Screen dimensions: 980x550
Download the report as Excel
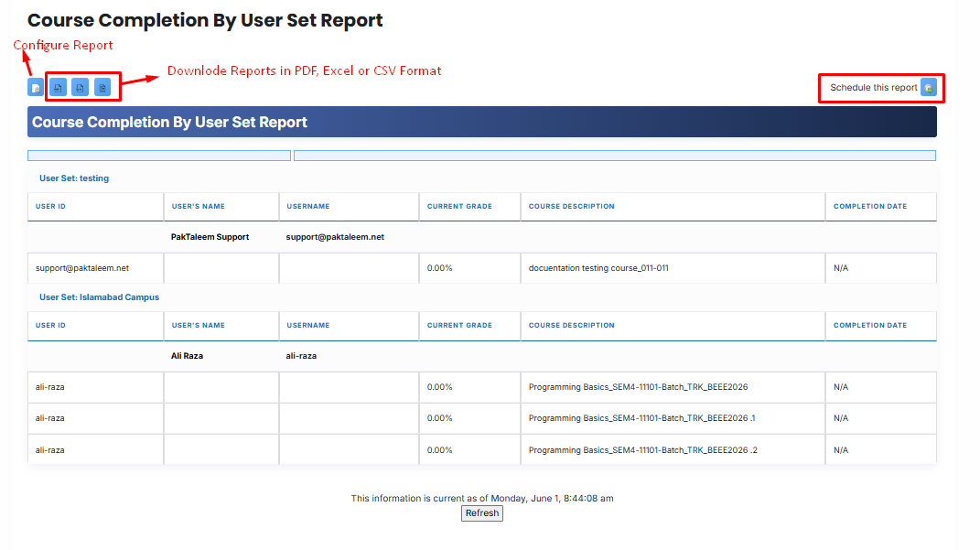80,88
